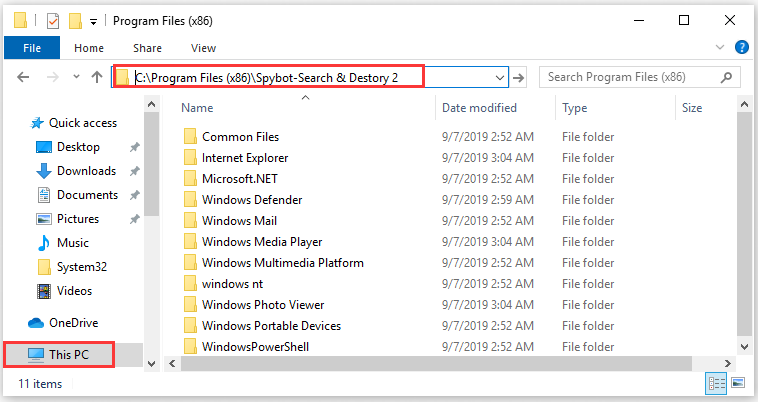Click the navigation pane scroll up arrow
The height and width of the screenshot is (402, 758).
pos(151,104)
